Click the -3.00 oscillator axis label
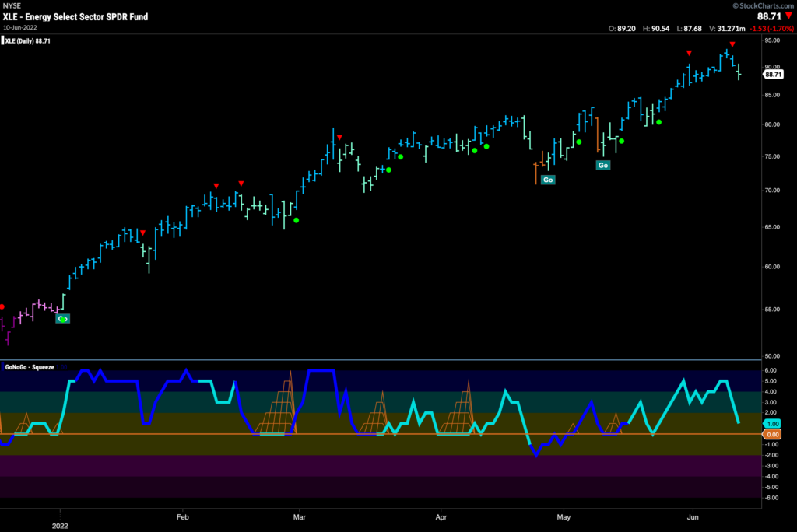The height and width of the screenshot is (532, 797). tap(770, 466)
